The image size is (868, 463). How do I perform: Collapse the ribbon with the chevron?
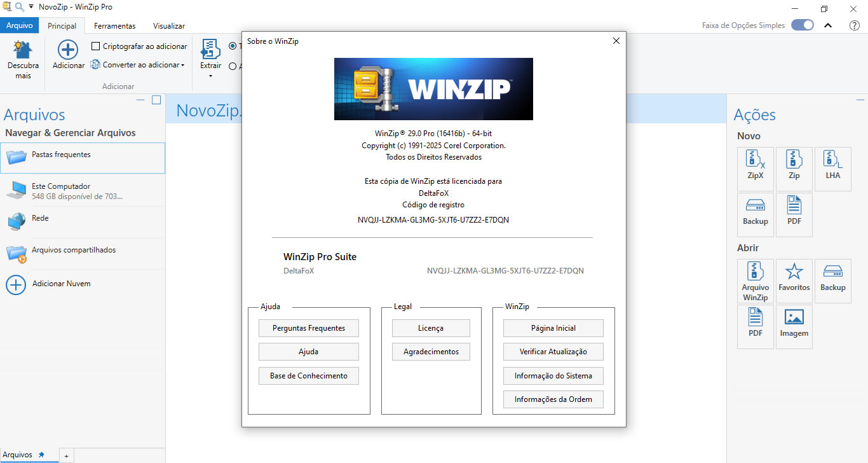click(x=828, y=25)
